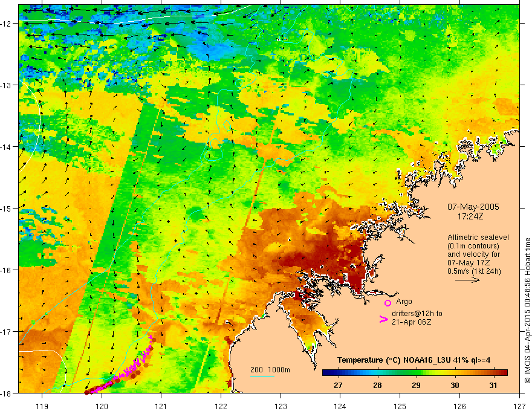532x411 pixels.
Task: Click colorbar label 31
Action: pos(493,385)
